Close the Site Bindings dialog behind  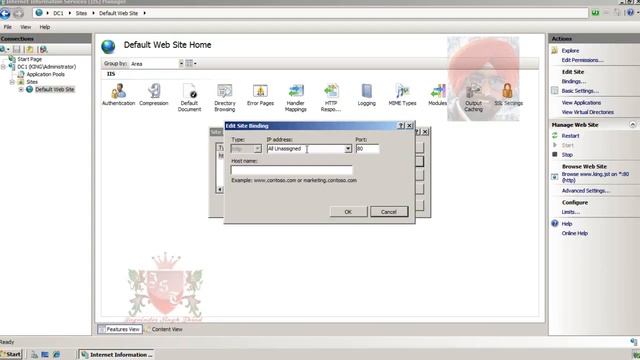(425, 132)
